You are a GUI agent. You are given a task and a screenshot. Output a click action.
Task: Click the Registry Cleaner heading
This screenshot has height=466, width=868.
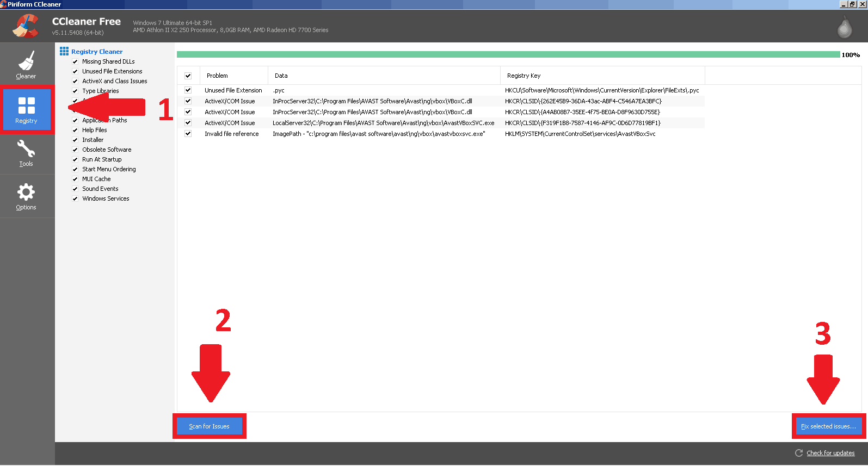coord(97,52)
